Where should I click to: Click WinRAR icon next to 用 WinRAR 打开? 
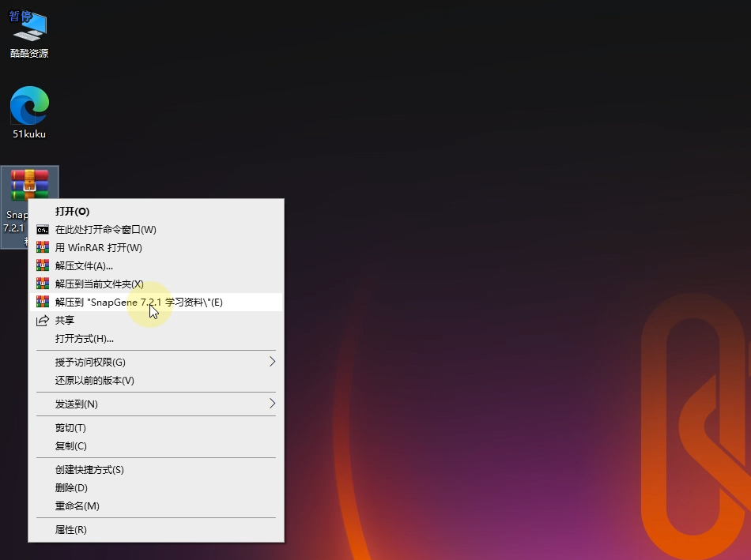(x=43, y=248)
